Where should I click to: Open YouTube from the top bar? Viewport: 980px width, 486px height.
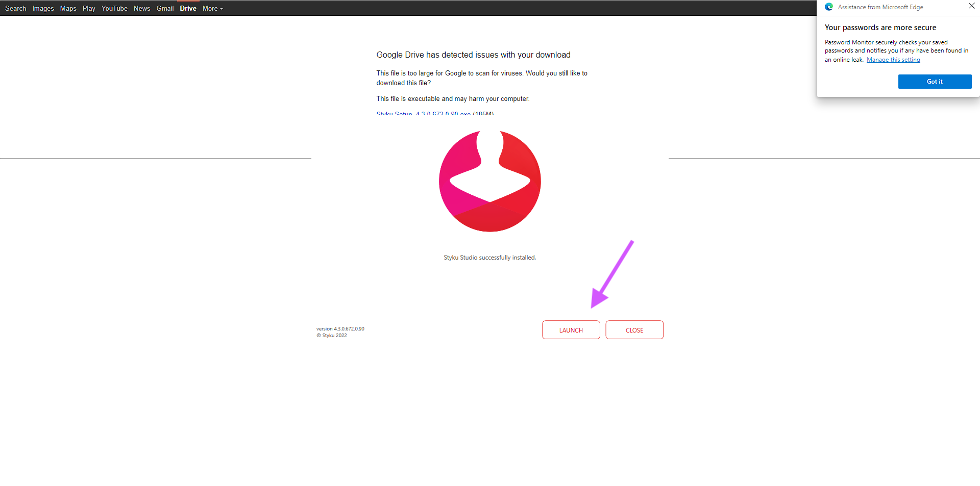tap(114, 8)
